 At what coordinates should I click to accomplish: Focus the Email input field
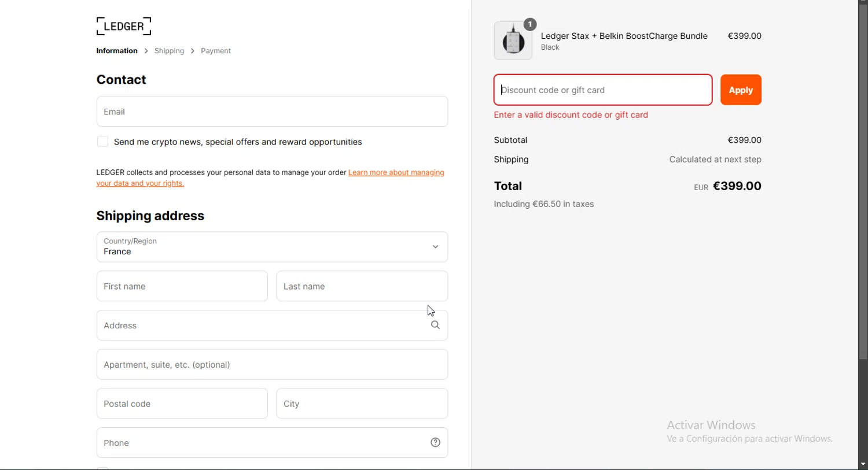(x=272, y=112)
